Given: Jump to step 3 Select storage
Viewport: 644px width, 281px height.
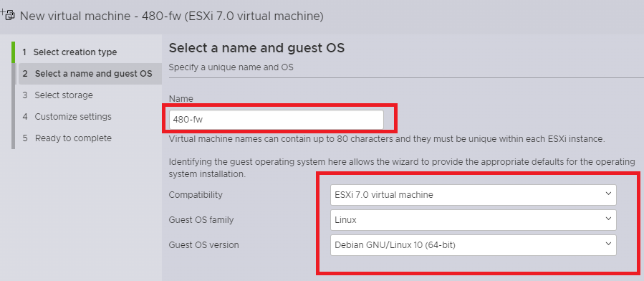Looking at the screenshot, I should (57, 95).
